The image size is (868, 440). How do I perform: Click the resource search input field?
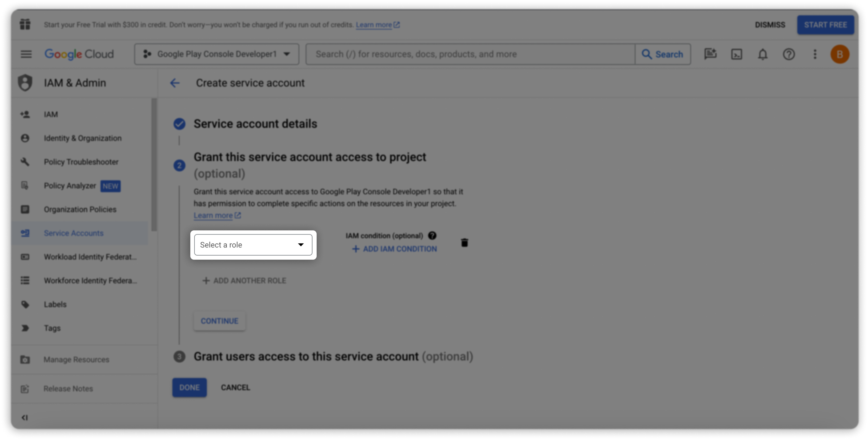click(x=470, y=54)
